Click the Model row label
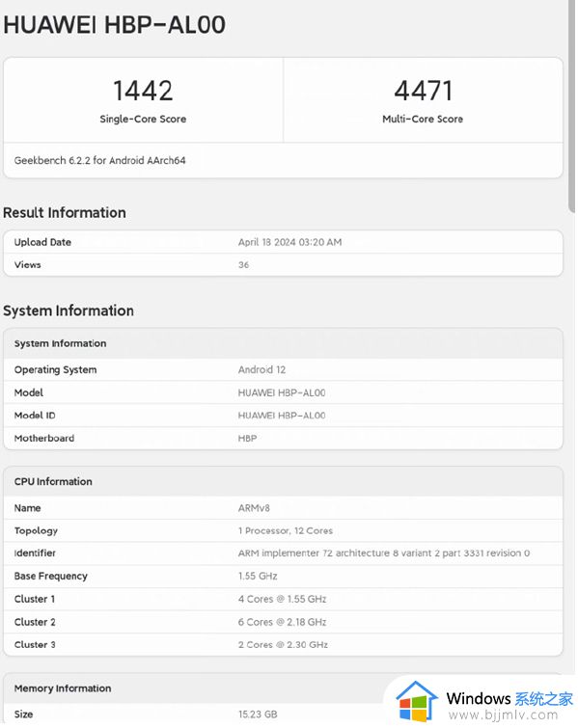Image resolution: width=578 pixels, height=728 pixels. coord(29,392)
